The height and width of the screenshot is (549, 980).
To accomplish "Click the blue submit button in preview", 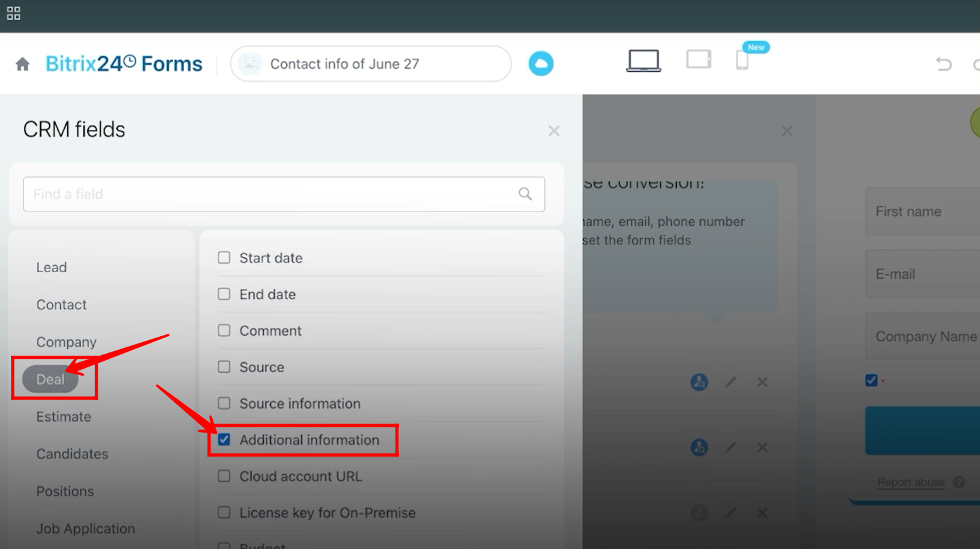I will [922, 431].
